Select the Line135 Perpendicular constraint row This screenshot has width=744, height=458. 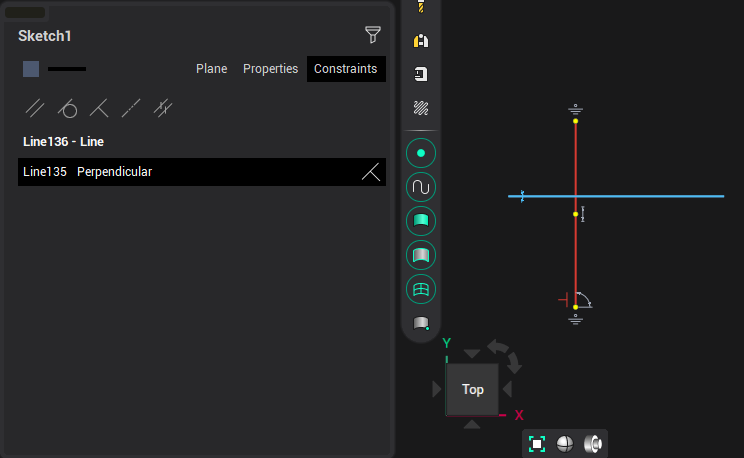point(201,172)
